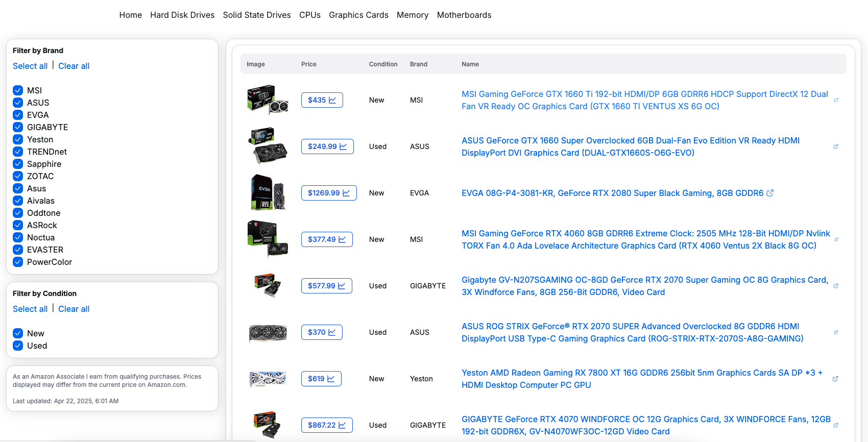Go to Home page

coord(131,15)
